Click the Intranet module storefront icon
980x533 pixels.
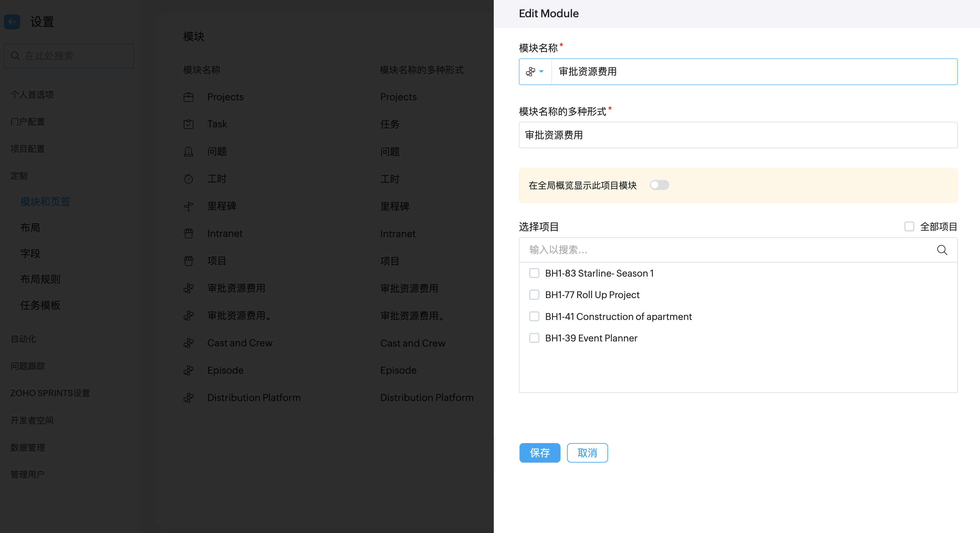coord(188,234)
